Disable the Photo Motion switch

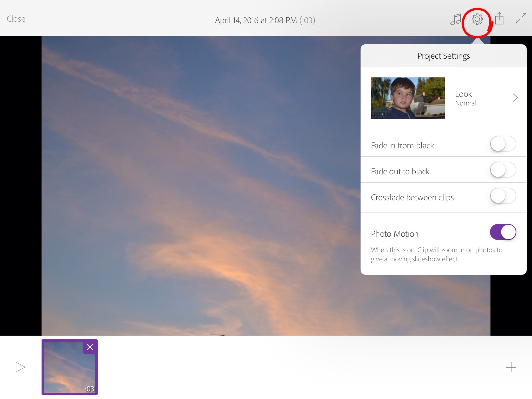coord(503,232)
